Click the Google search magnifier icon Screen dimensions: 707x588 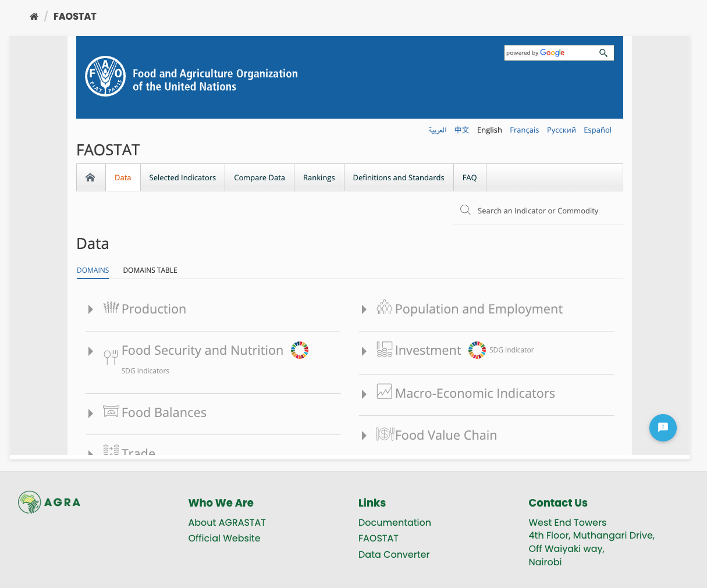coord(603,53)
